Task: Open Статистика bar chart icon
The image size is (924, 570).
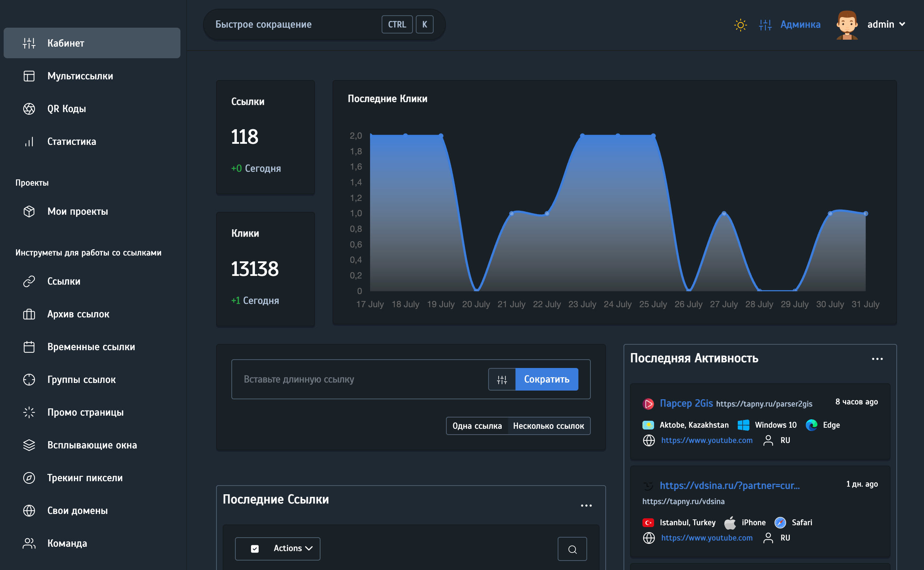Action: click(x=29, y=142)
